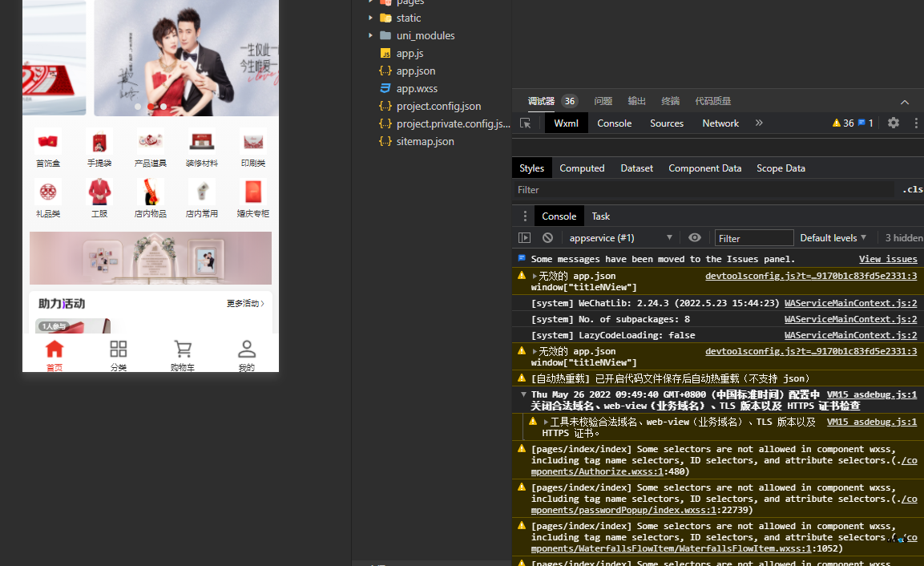The width and height of the screenshot is (924, 566).
Task: Open app.wxss in file tree
Action: click(x=417, y=88)
